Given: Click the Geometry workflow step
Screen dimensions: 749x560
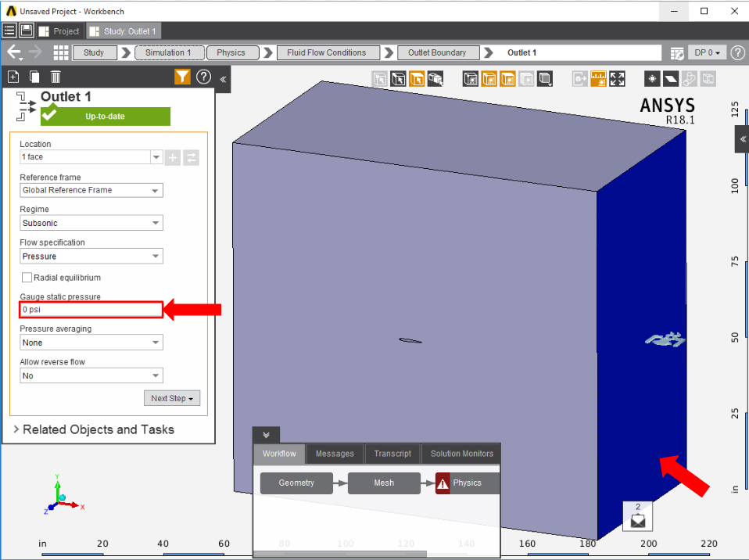Looking at the screenshot, I should coord(296,483).
